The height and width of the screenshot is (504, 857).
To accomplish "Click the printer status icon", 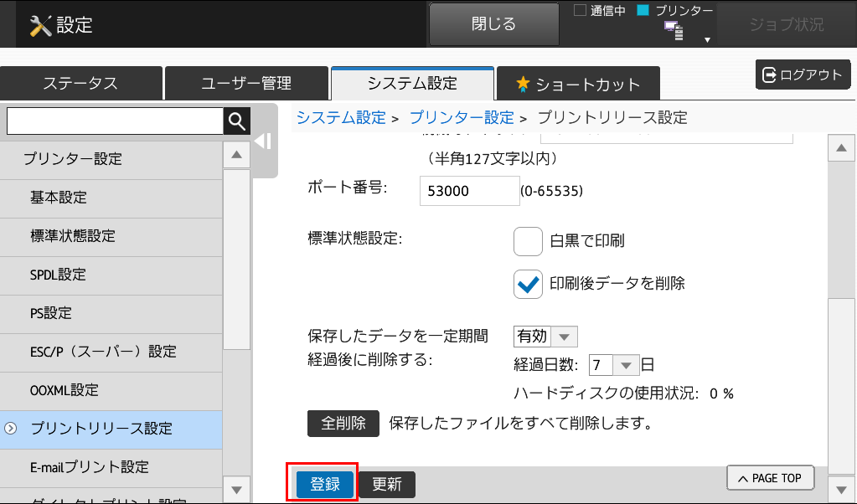I will 674,31.
